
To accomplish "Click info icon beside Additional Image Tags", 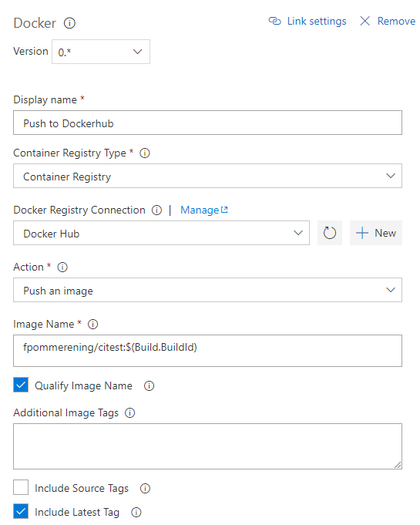I will pyautogui.click(x=129, y=413).
